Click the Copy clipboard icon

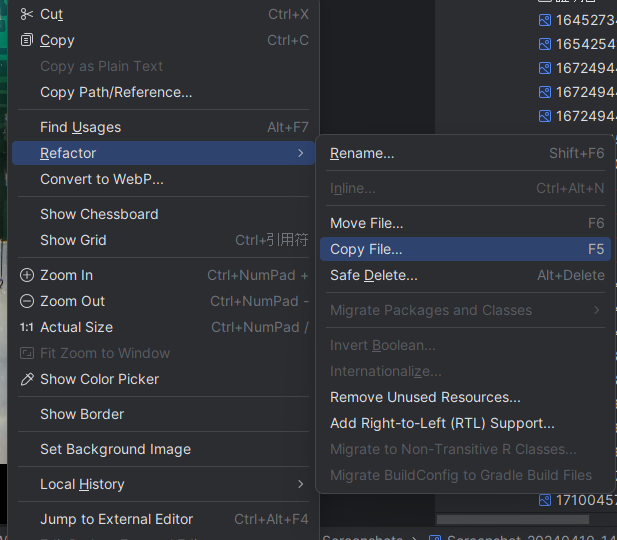click(27, 40)
